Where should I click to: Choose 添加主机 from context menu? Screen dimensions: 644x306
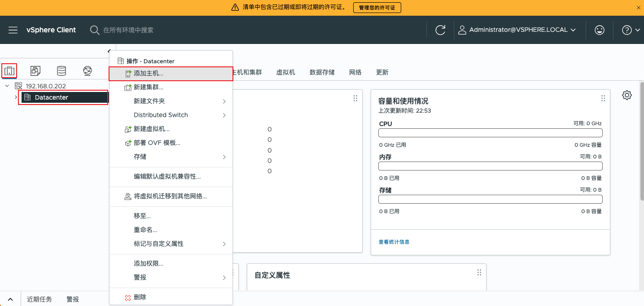[171, 74]
